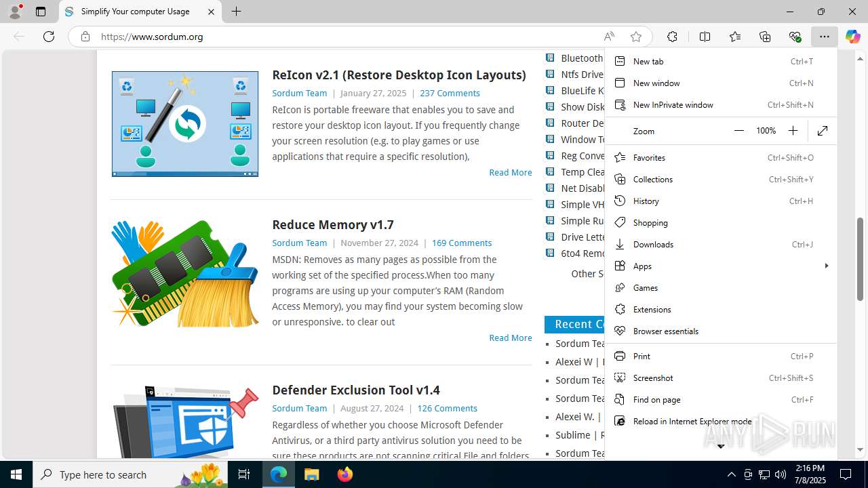Open a new tab with plus button

point(236,12)
